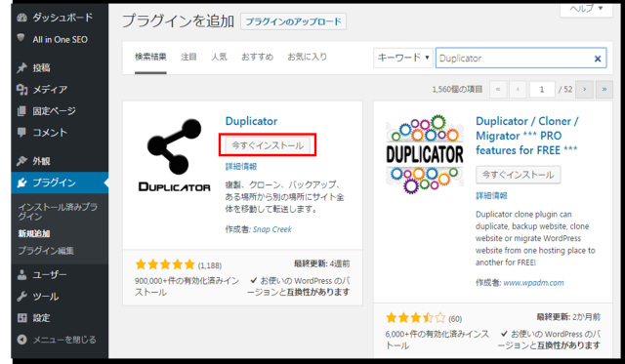Click the 1,560個の項目 count text

click(x=457, y=89)
